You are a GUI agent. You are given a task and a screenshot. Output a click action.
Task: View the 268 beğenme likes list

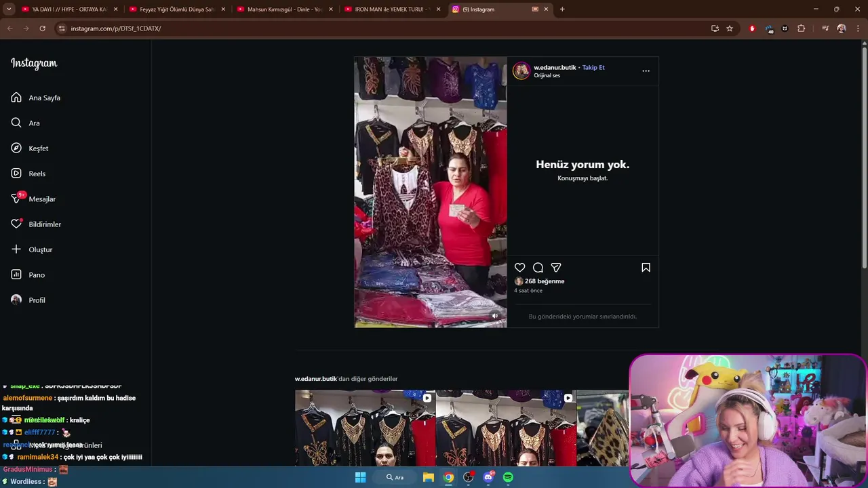(x=545, y=281)
